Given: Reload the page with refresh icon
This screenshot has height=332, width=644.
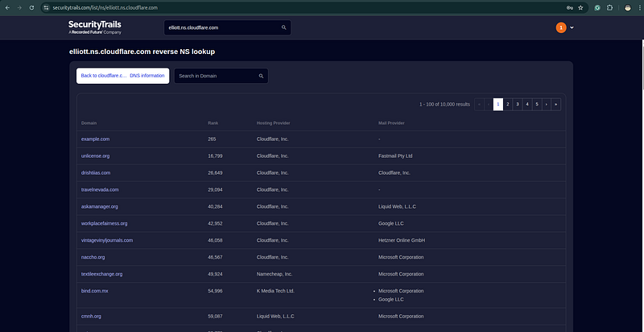Looking at the screenshot, I should (x=31, y=8).
